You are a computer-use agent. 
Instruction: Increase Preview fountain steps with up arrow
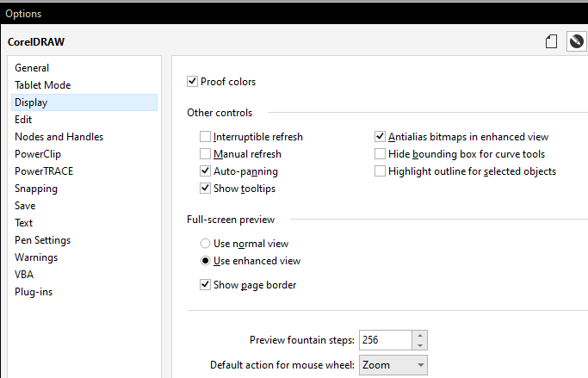[420, 335]
